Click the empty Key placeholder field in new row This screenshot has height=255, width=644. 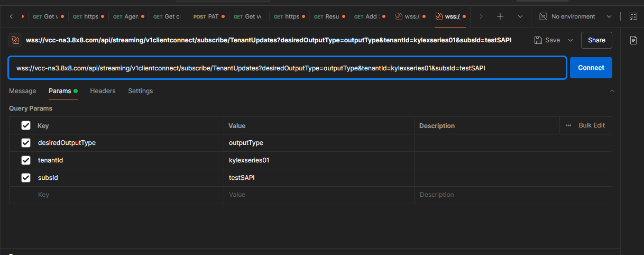[128, 195]
